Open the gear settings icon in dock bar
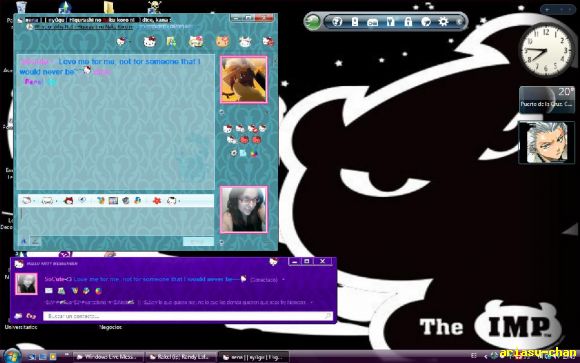580x363 pixels. click(x=443, y=21)
